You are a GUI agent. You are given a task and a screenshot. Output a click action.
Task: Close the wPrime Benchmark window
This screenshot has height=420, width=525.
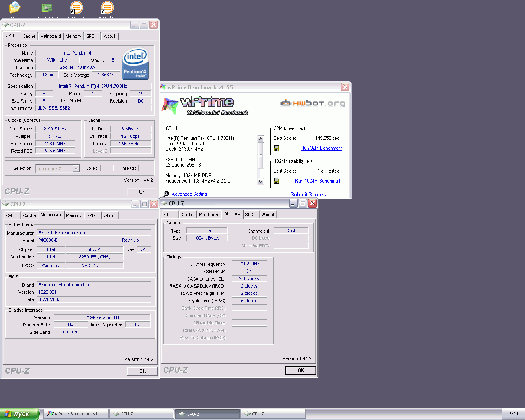point(345,87)
